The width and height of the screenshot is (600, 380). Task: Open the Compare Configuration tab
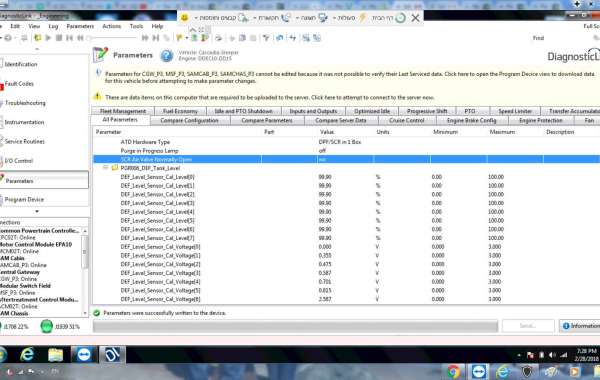click(x=189, y=120)
